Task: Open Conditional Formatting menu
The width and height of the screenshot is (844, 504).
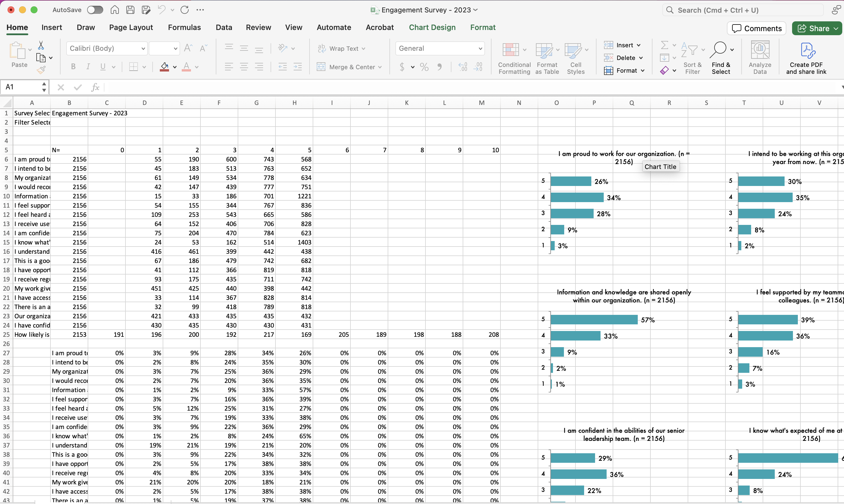Action: click(x=514, y=58)
